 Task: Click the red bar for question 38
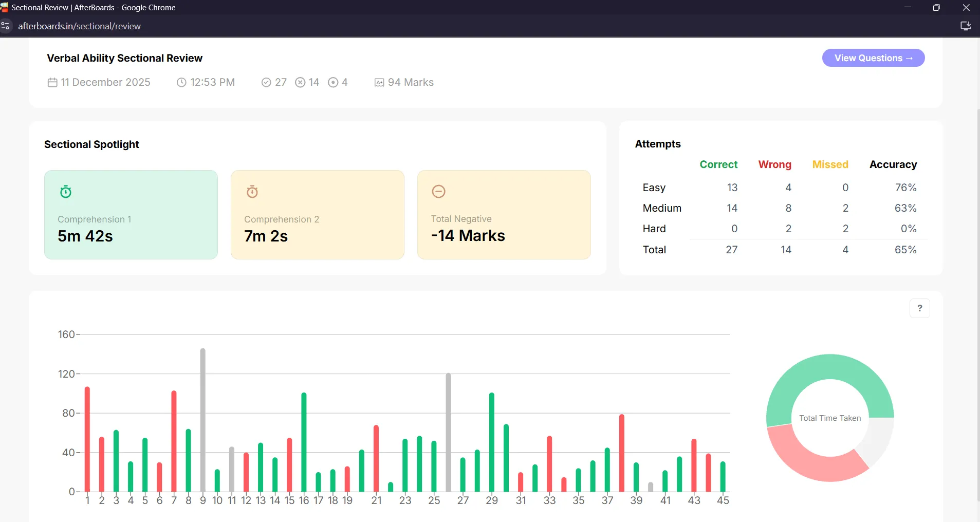coord(622,453)
